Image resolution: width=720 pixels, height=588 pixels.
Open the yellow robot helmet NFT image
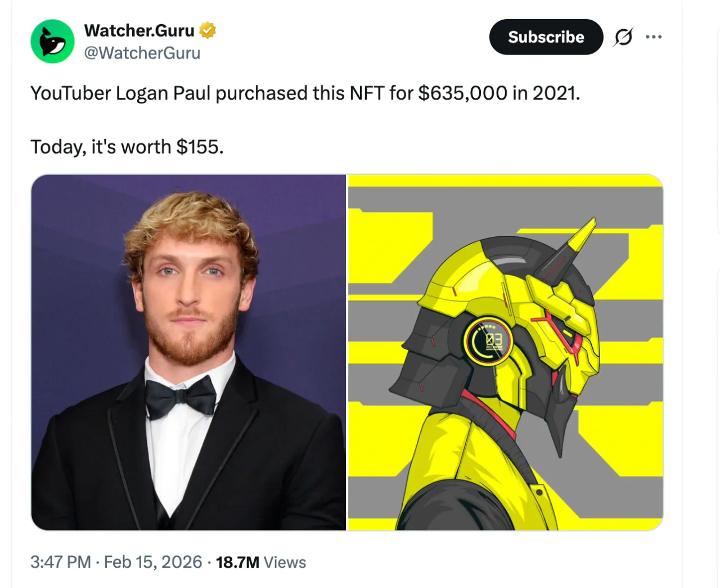point(506,352)
